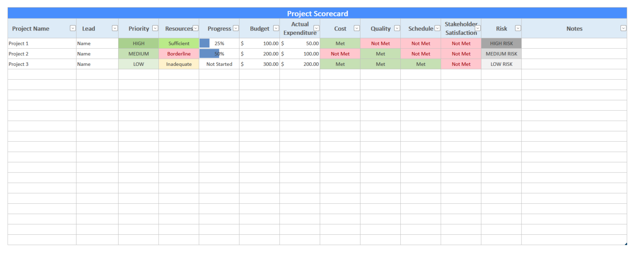Click the HIGH RISK cell for Project 1
The image size is (644, 264).
501,43
